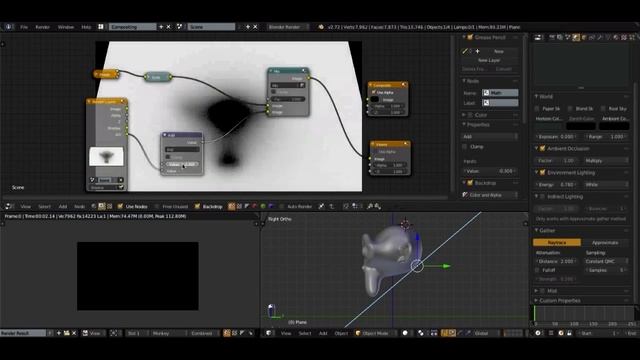Click the 3D view editor type icon

click(269, 333)
